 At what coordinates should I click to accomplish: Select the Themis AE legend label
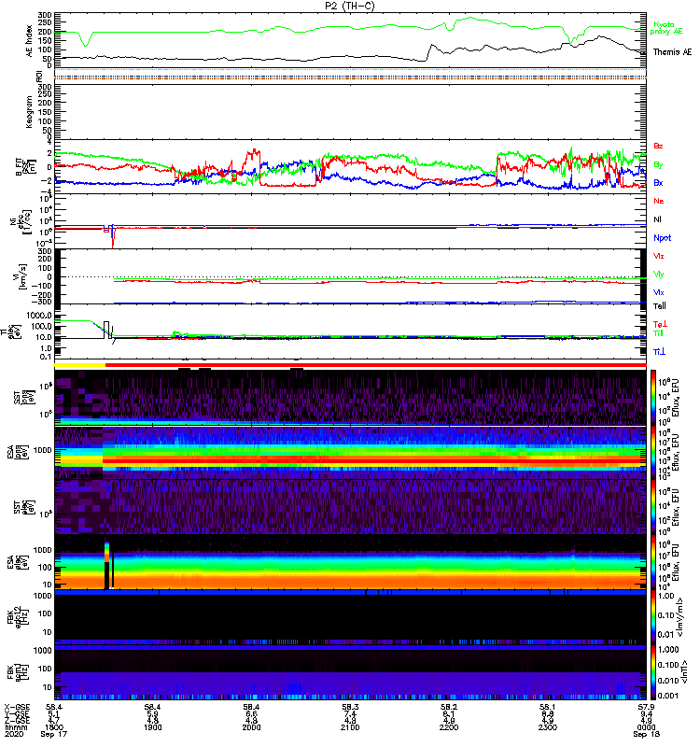click(x=672, y=52)
